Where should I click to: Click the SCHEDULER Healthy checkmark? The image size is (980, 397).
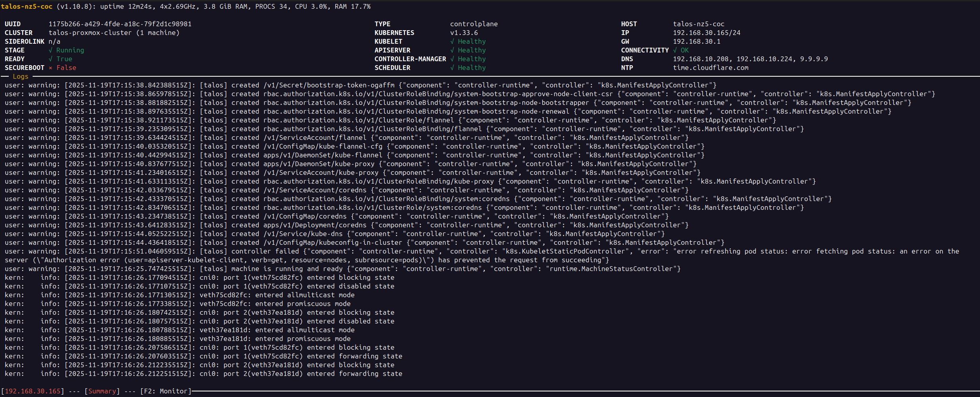tap(452, 68)
